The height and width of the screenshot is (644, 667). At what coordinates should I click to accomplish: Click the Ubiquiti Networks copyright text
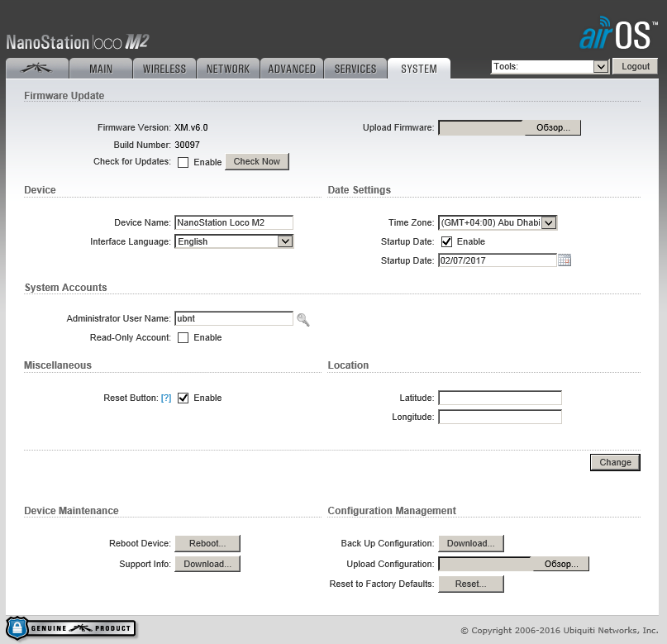(560, 631)
